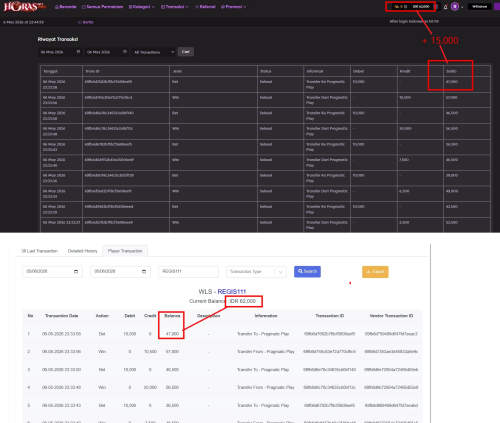Open the notification bell icon

click(445, 7)
